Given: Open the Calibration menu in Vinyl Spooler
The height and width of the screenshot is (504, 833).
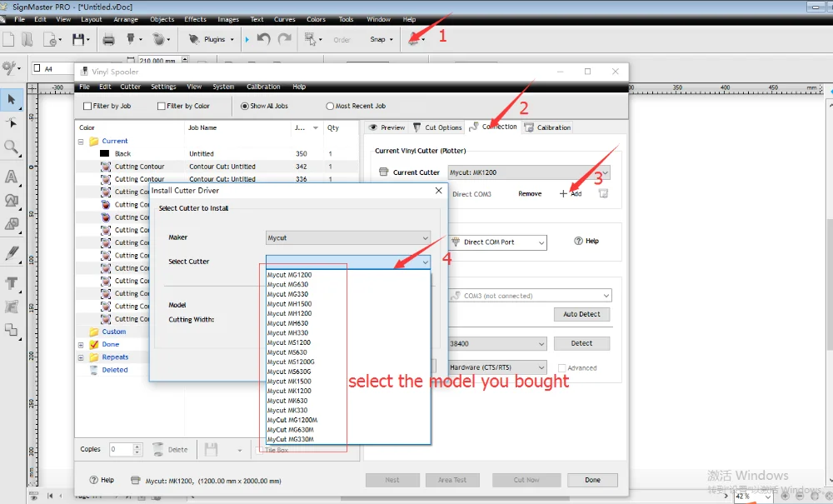Looking at the screenshot, I should (262, 87).
